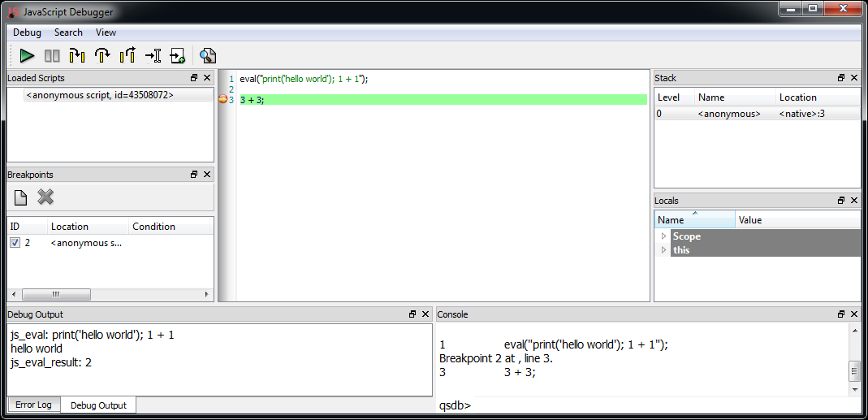Image resolution: width=868 pixels, height=420 pixels.
Task: Click the Name column header in Stack
Action: pos(735,97)
